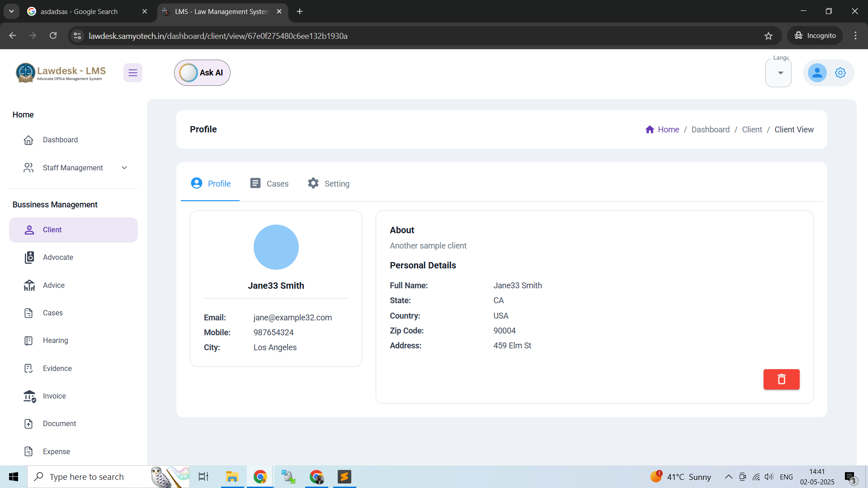Screen dimensions: 868x488
Task: Open the settings gear icon
Action: pos(840,72)
